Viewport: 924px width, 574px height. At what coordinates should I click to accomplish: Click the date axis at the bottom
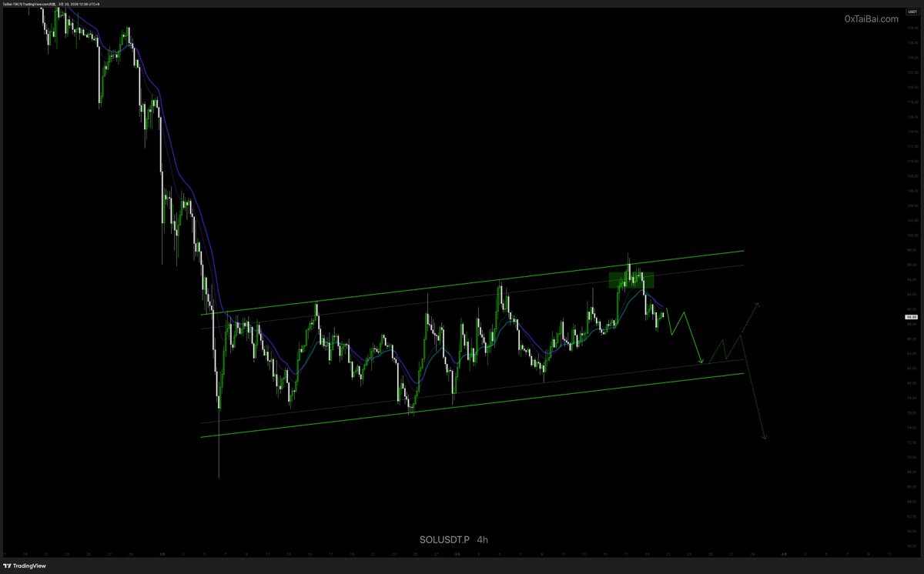450,552
